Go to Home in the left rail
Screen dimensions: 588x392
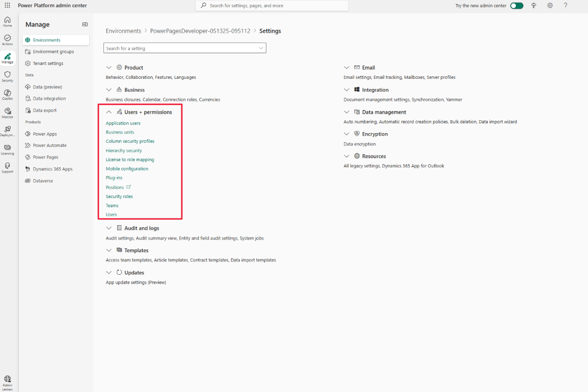pyautogui.click(x=8, y=21)
